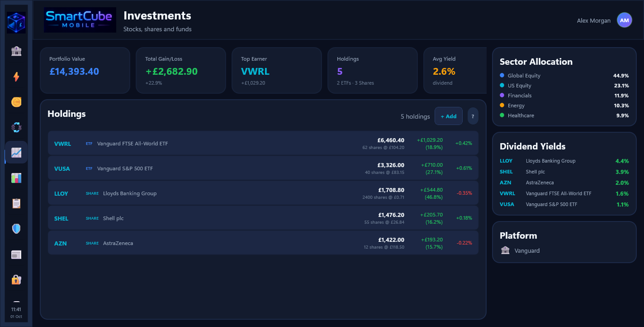The image size is (644, 327).
Task: Click the SmartCube cube logo in sidebar
Action: pyautogui.click(x=16, y=23)
